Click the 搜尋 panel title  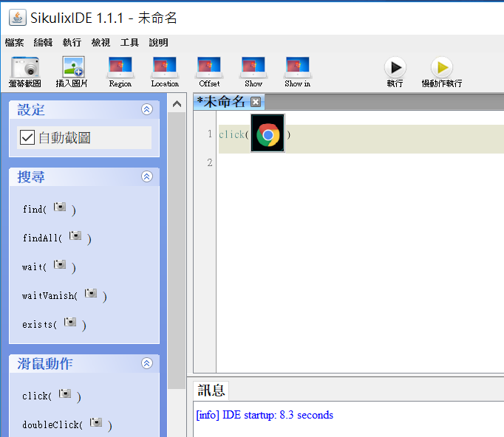pyautogui.click(x=31, y=177)
